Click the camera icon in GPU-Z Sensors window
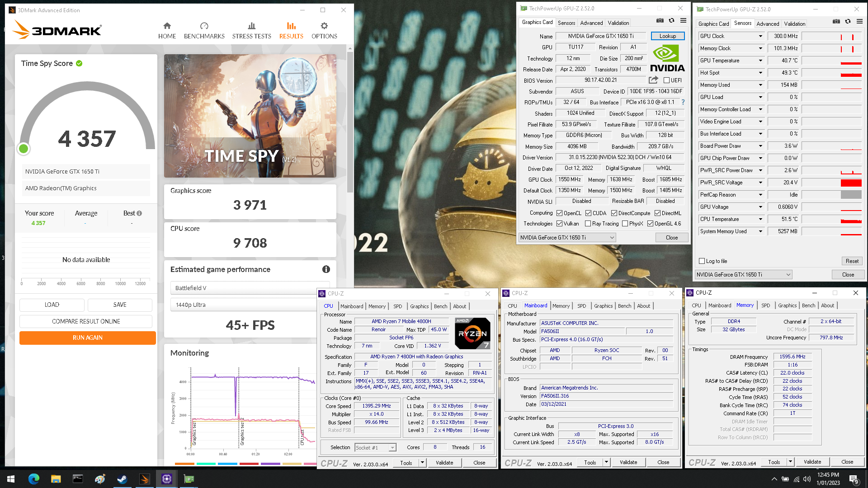868x488 pixels. pos(836,22)
